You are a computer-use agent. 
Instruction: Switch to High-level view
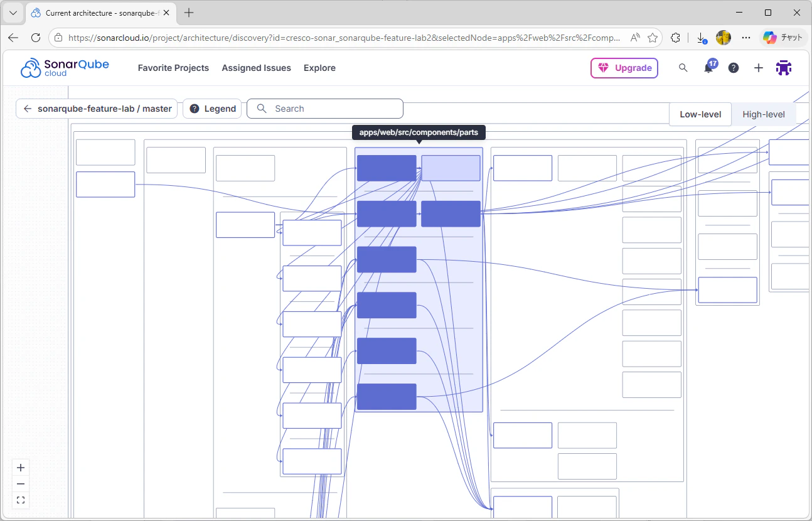point(764,114)
